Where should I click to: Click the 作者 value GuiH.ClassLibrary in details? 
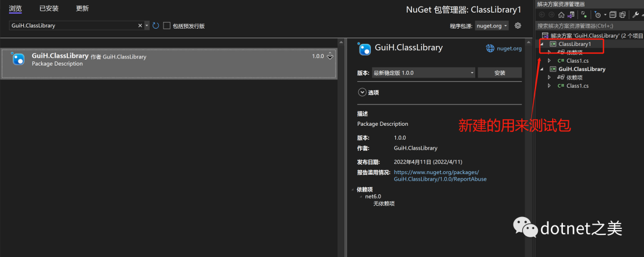(x=416, y=148)
